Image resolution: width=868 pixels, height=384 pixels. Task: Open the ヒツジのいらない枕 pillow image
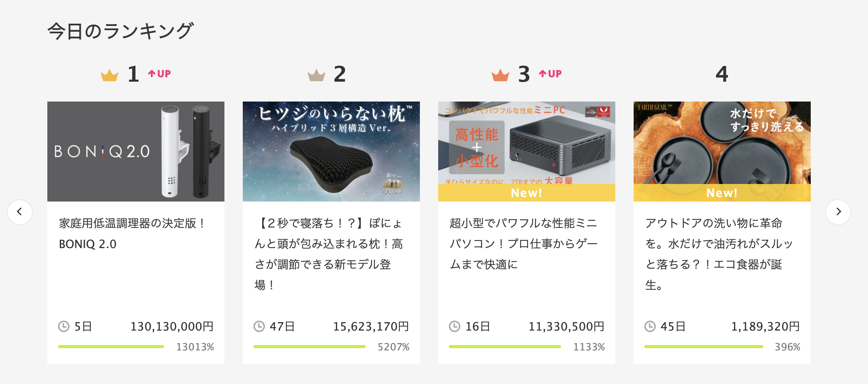point(331,152)
